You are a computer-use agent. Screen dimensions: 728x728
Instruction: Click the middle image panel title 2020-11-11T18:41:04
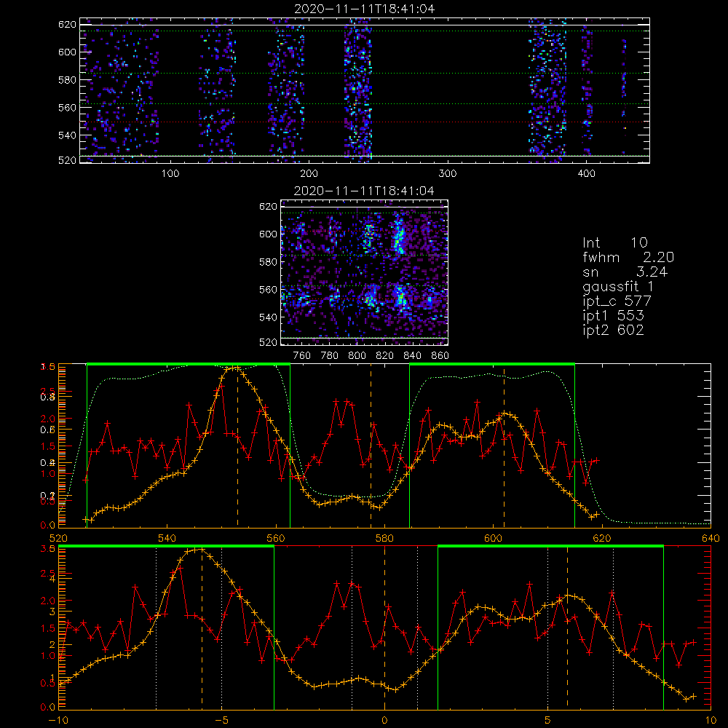[x=364, y=191]
